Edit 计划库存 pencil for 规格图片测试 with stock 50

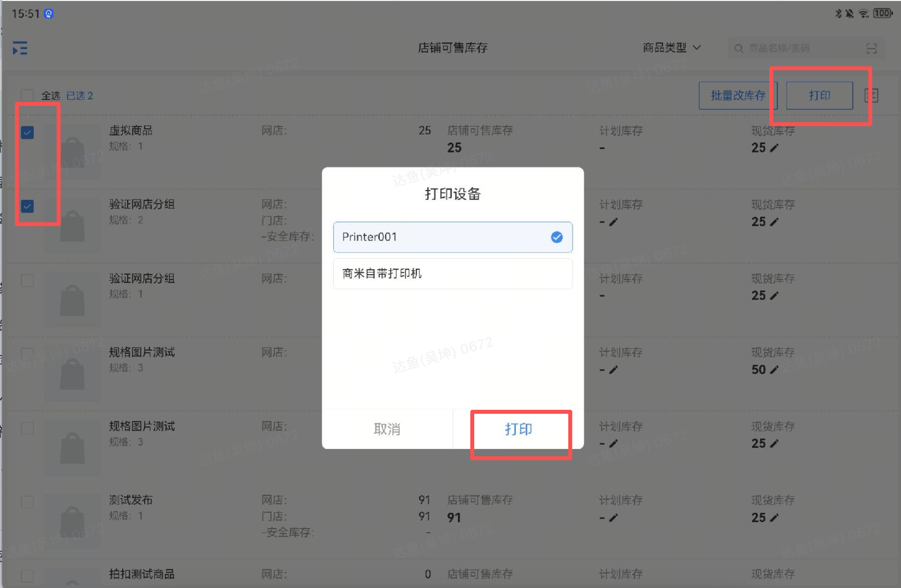coord(613,370)
